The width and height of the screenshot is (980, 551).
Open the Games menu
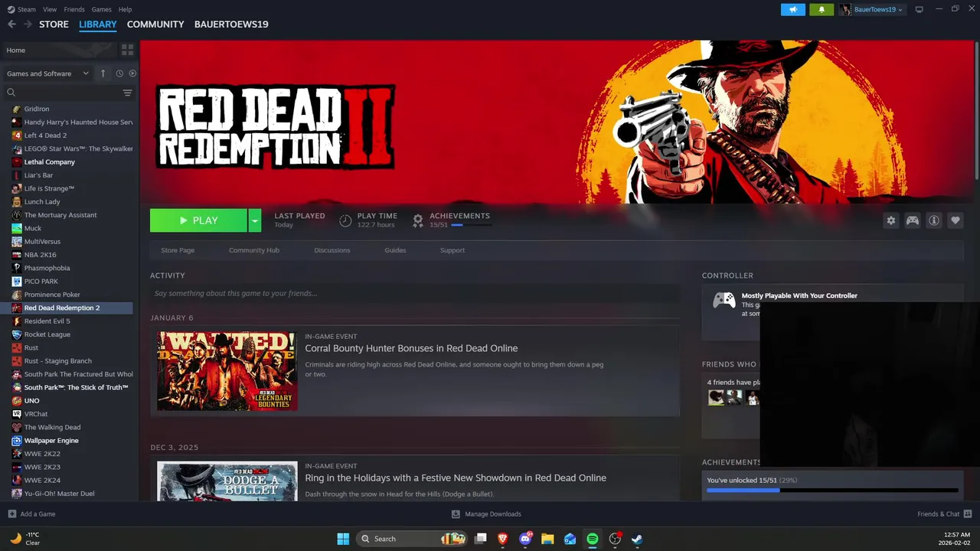(101, 9)
